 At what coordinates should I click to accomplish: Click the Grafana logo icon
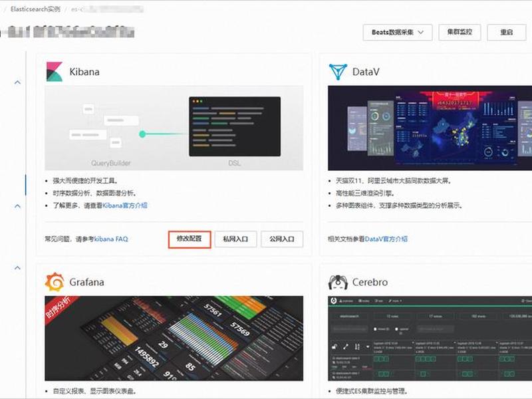[55, 282]
